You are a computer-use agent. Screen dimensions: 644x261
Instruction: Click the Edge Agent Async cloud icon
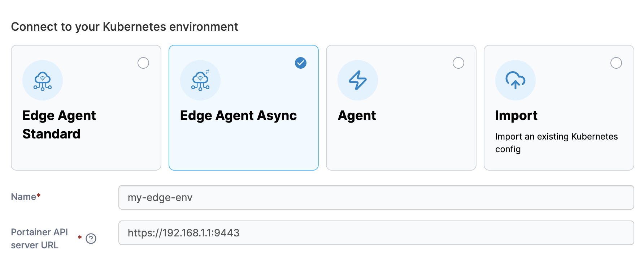pyautogui.click(x=200, y=80)
